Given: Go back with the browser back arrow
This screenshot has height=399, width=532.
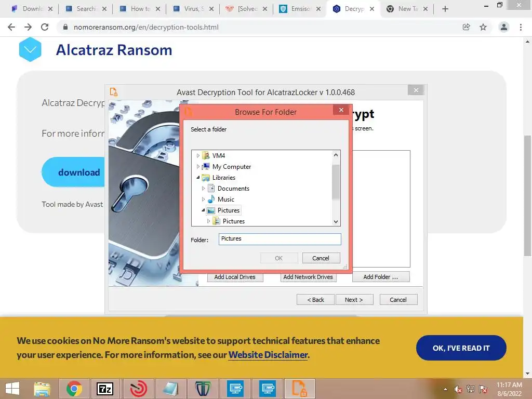Looking at the screenshot, I should 11,27.
